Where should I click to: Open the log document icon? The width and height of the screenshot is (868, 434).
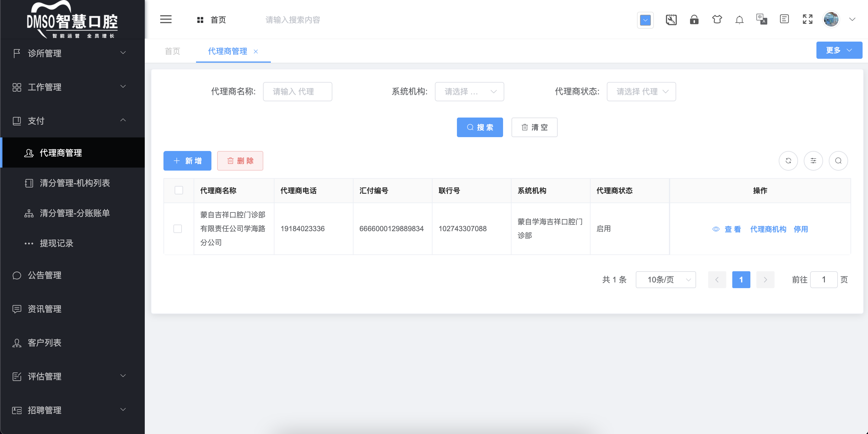(x=784, y=19)
